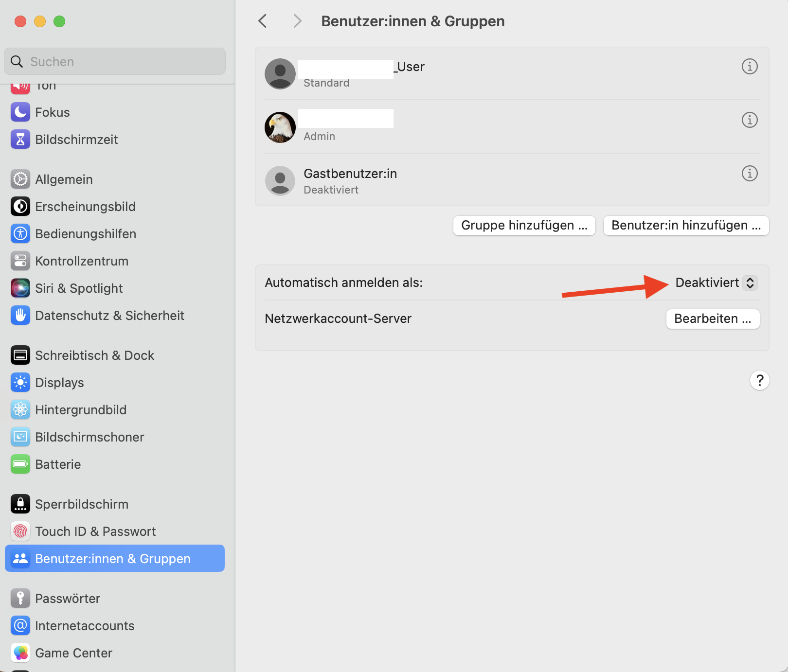Click the Schreibtisch & Dock icon

pyautogui.click(x=20, y=355)
